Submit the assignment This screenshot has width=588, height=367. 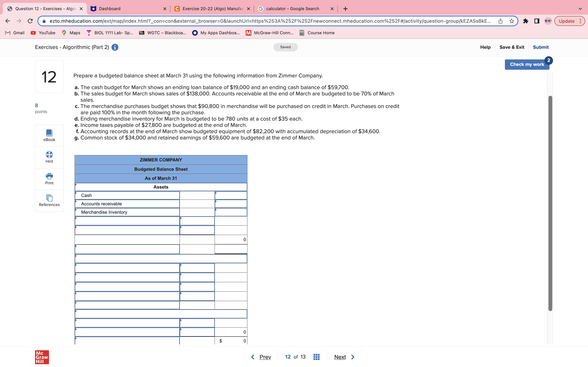(x=541, y=47)
